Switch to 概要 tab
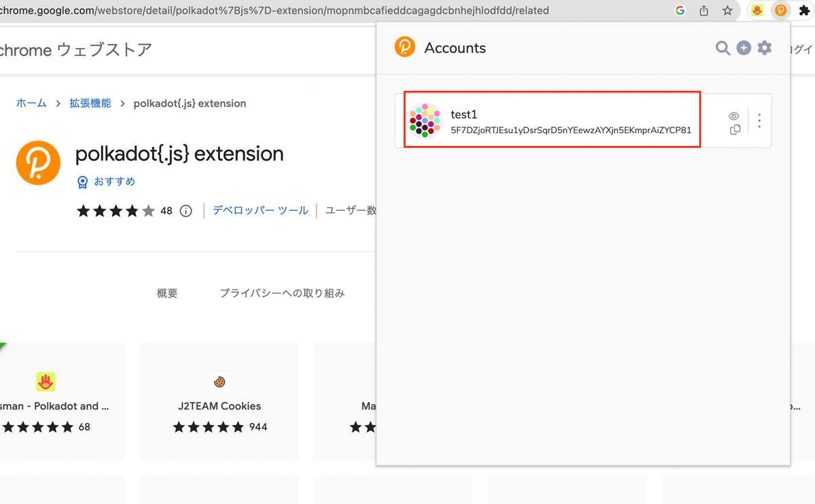This screenshot has height=504, width=815. point(167,293)
